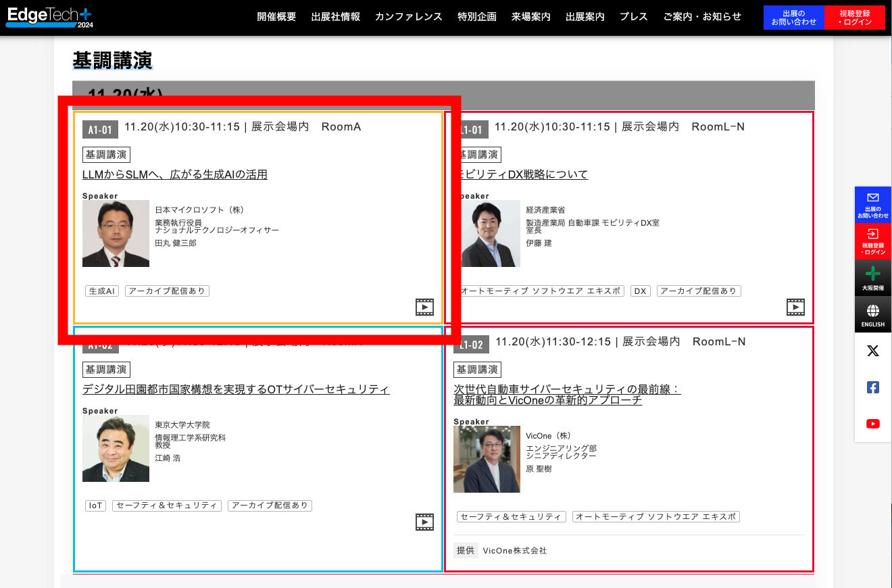Click the sidebar mail 出展のお問い合わせ icon
892x588 pixels.
(873, 204)
